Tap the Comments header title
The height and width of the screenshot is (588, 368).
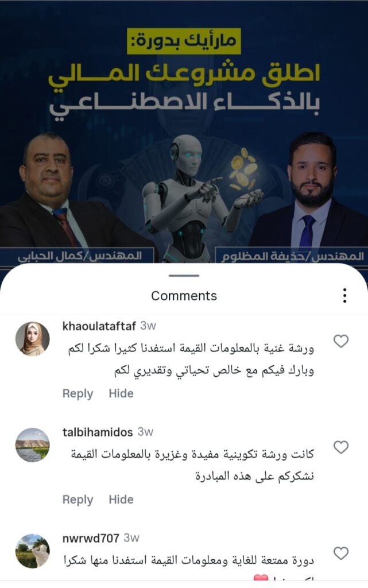click(184, 296)
